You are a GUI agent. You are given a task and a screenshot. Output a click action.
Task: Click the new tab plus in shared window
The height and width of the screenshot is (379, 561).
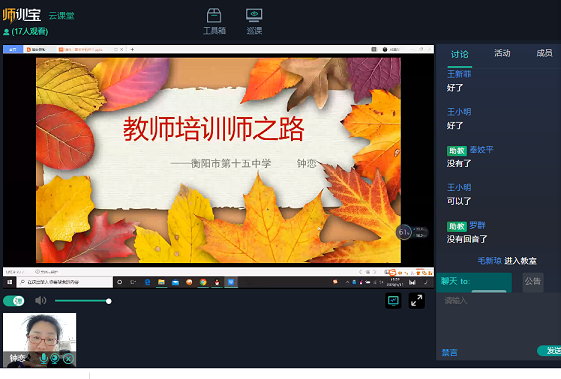pos(132,49)
